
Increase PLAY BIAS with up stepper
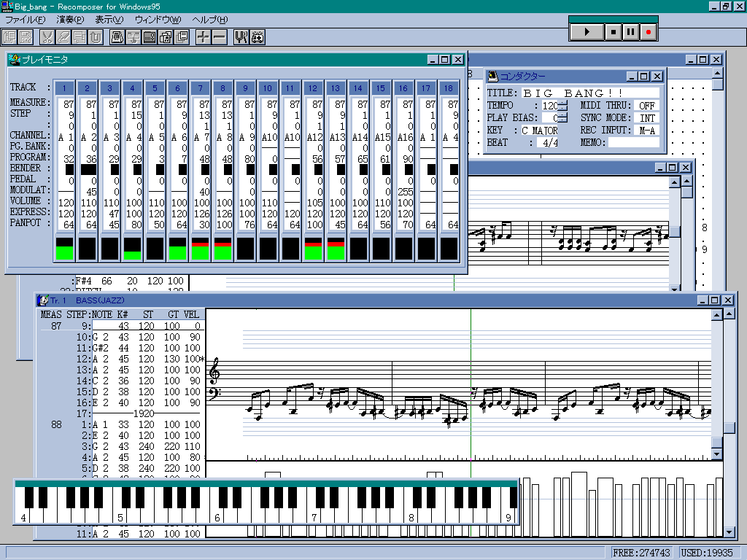pos(562,114)
